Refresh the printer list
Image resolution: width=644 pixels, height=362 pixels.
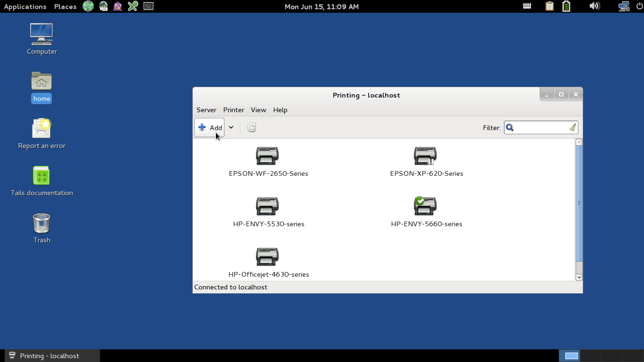[252, 128]
